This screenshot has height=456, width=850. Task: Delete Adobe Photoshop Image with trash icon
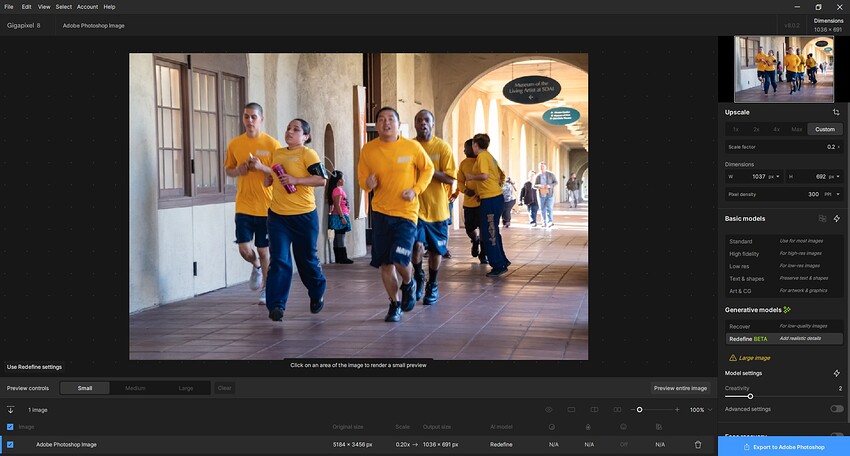(698, 444)
